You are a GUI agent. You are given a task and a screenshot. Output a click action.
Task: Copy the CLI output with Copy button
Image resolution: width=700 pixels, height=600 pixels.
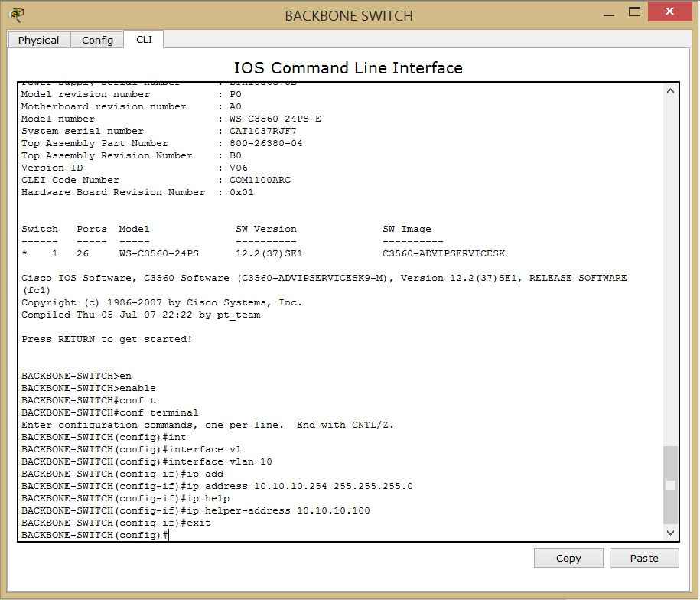568,558
